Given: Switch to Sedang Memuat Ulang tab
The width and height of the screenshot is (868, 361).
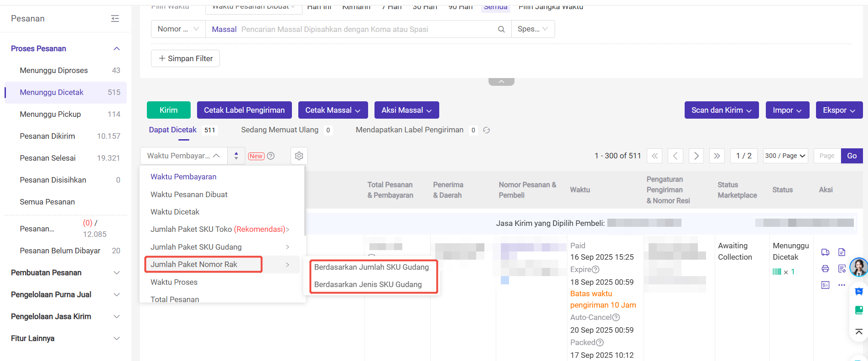Looking at the screenshot, I should pos(280,130).
